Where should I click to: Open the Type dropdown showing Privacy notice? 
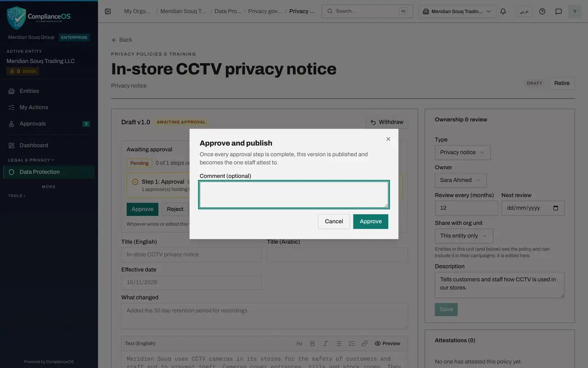[x=463, y=152]
